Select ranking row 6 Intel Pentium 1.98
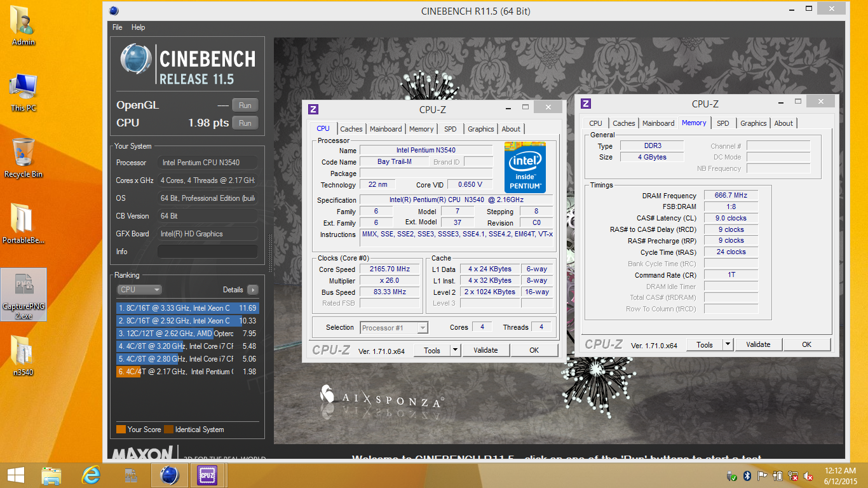The width and height of the screenshot is (868, 488). 187,372
